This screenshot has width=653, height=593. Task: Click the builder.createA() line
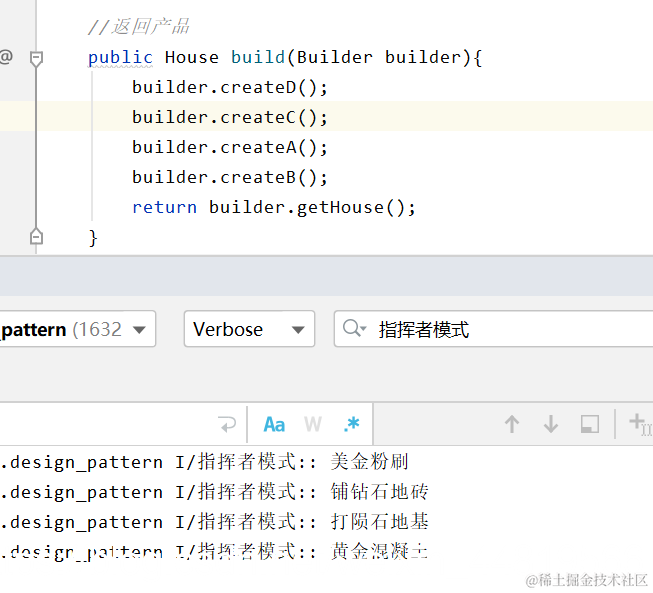[230, 147]
